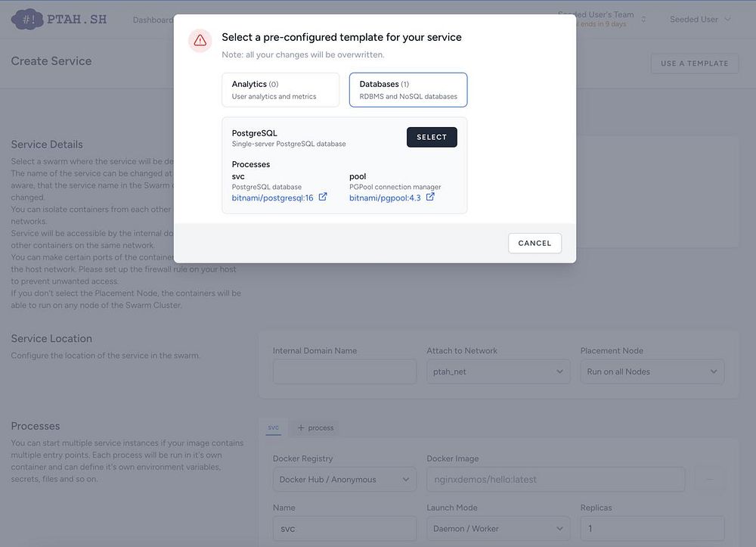Expand the Seeded User account menu
Image resolution: width=756 pixels, height=547 pixels.
[700, 20]
